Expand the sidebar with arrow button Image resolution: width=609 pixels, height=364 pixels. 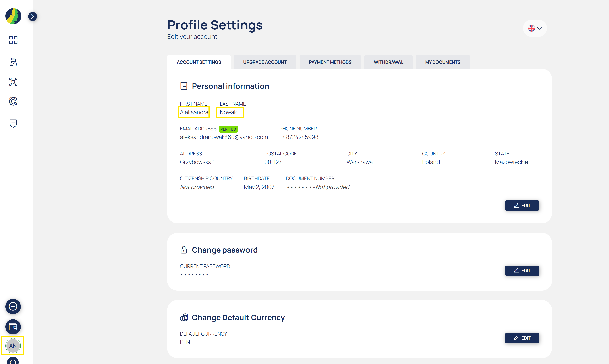point(32,16)
